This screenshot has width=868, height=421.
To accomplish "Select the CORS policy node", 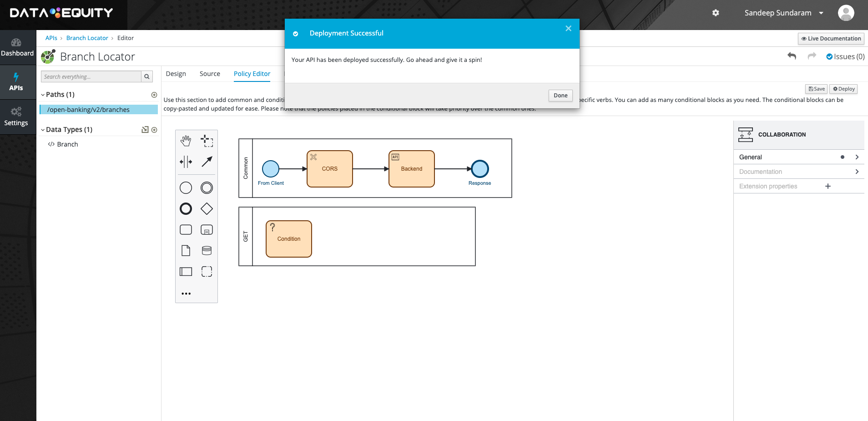I will [x=330, y=169].
